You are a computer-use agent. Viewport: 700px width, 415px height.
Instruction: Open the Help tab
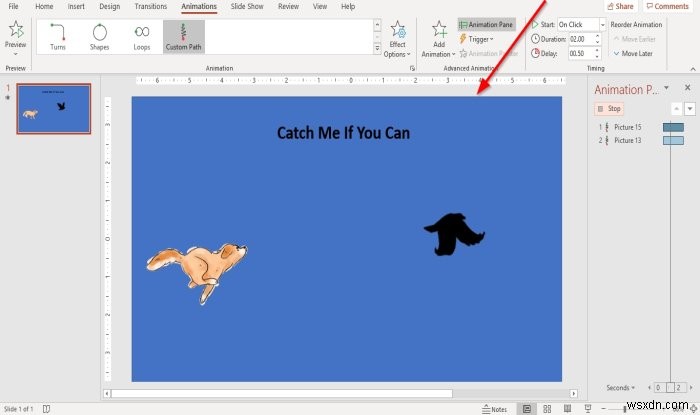tap(348, 6)
